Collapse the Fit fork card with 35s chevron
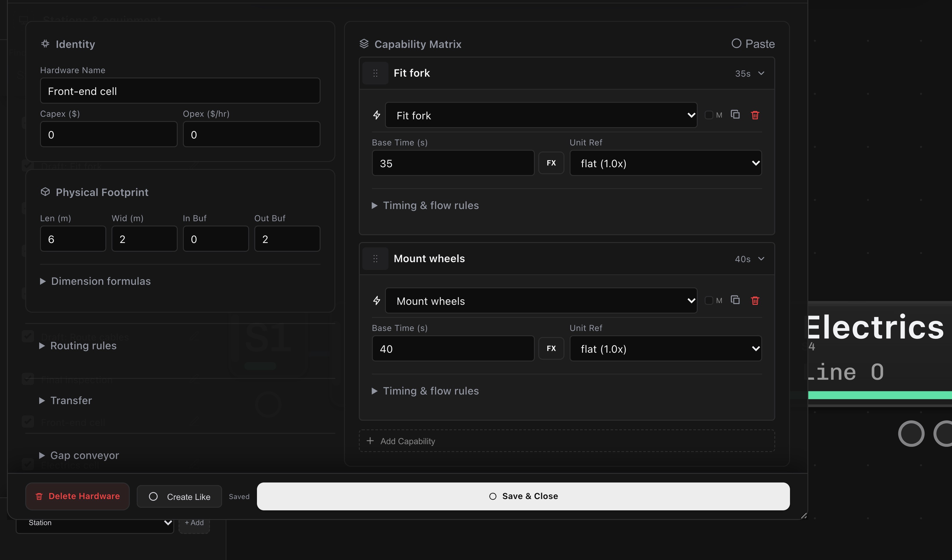952x560 pixels. tap(761, 73)
